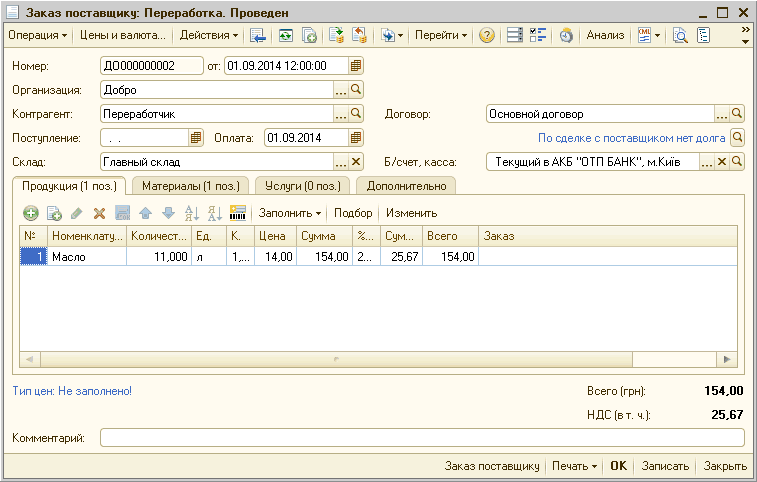Viewport: 757px width, 482px height.
Task: Open the Операция menu
Action: 37,35
